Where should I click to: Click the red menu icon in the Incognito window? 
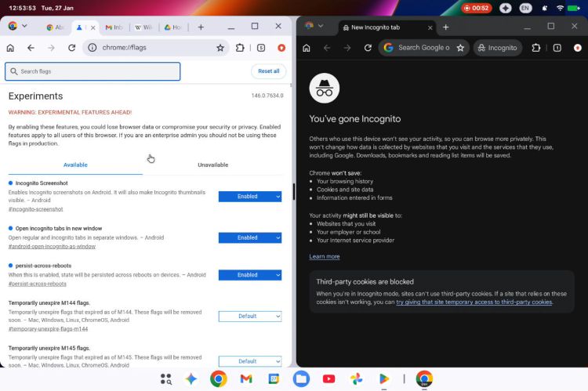point(578,48)
